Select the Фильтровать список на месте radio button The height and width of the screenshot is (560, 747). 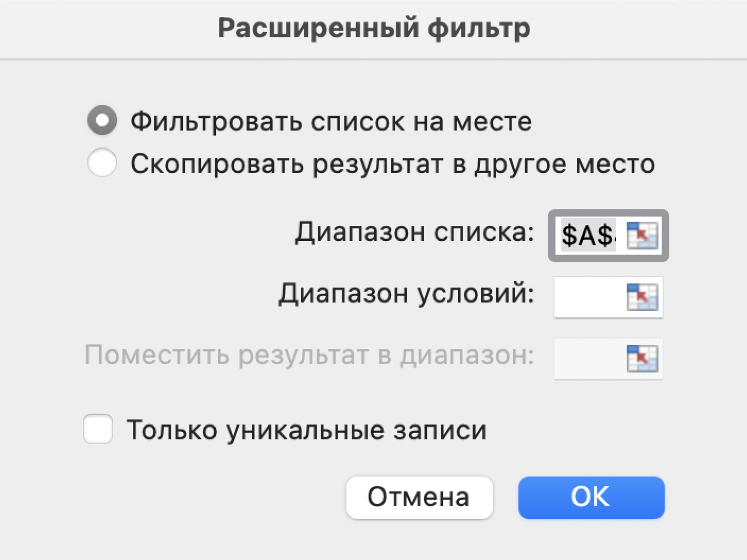click(x=102, y=120)
